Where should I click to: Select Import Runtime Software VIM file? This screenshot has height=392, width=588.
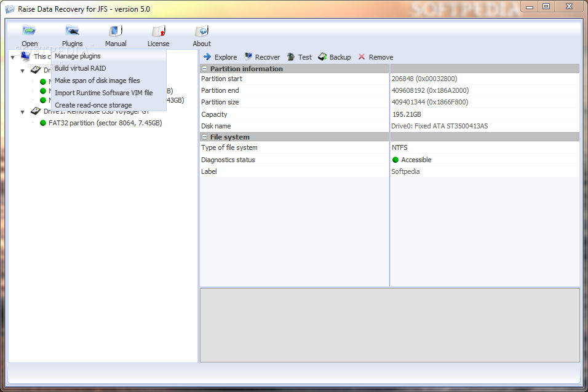[109, 93]
